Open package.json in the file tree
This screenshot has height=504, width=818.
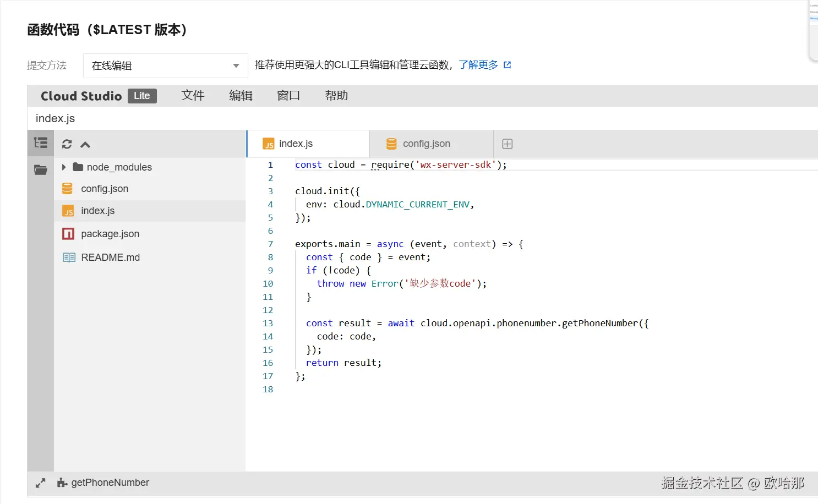click(x=110, y=234)
